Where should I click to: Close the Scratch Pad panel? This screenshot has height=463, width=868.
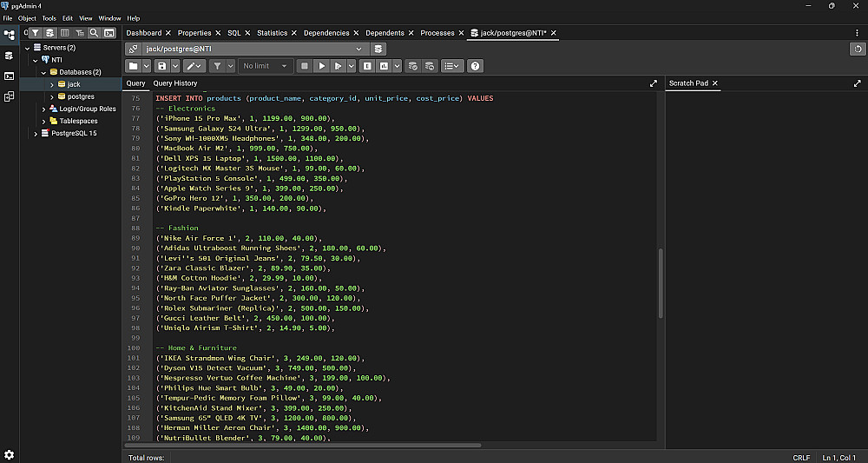coord(715,83)
